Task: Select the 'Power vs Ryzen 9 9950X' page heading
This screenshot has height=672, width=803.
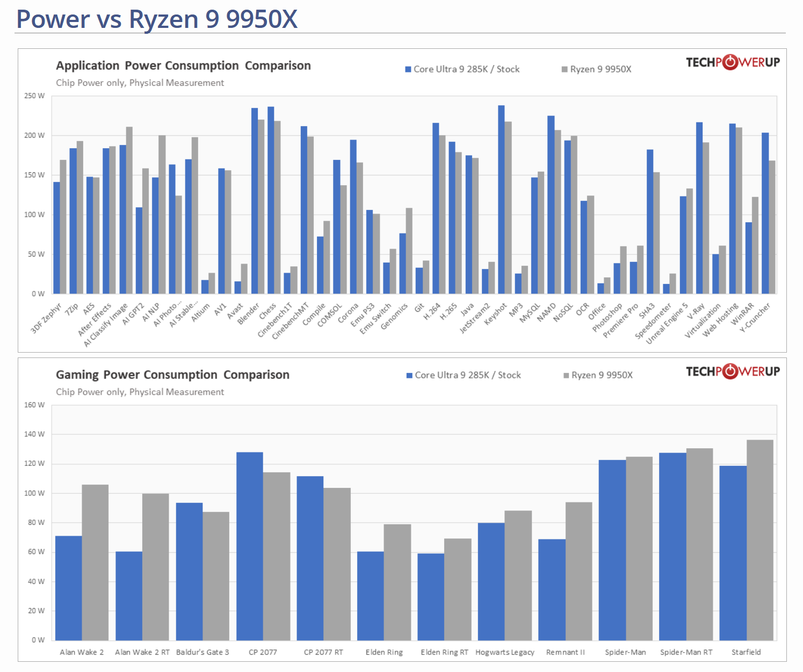Action: tap(157, 19)
